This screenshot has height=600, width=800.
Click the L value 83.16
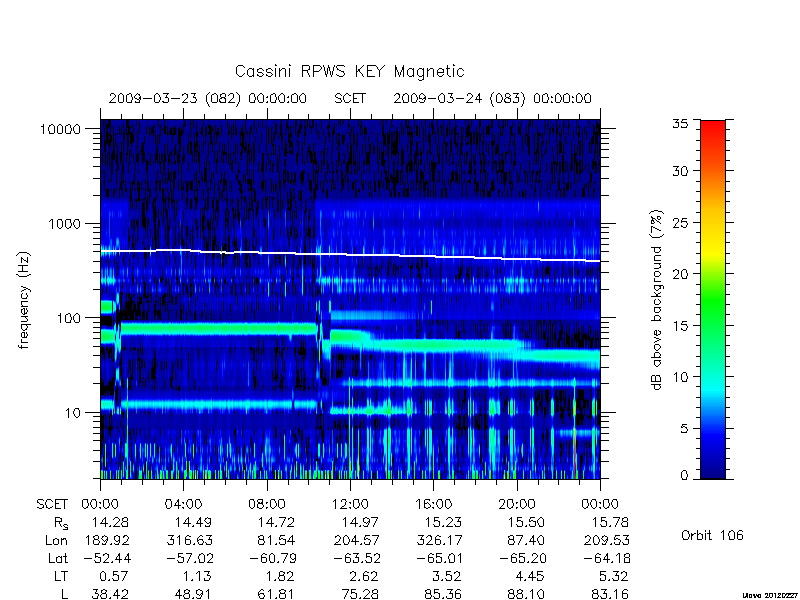610,594
